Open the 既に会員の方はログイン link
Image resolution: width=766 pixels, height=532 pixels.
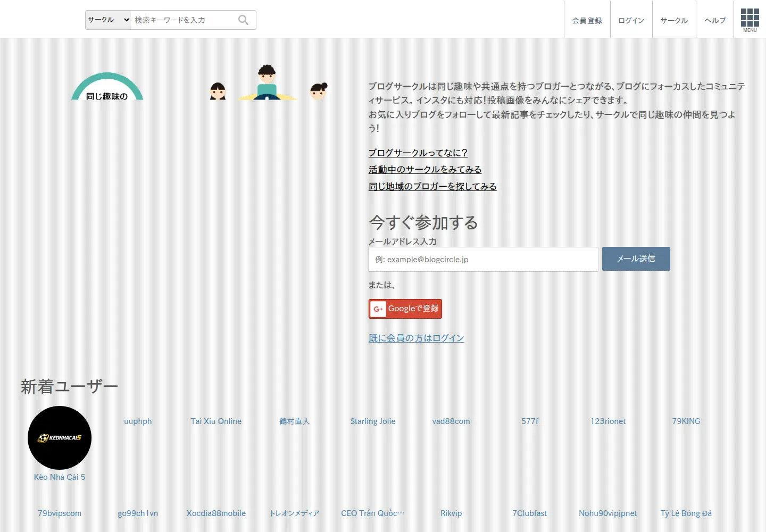(x=417, y=338)
